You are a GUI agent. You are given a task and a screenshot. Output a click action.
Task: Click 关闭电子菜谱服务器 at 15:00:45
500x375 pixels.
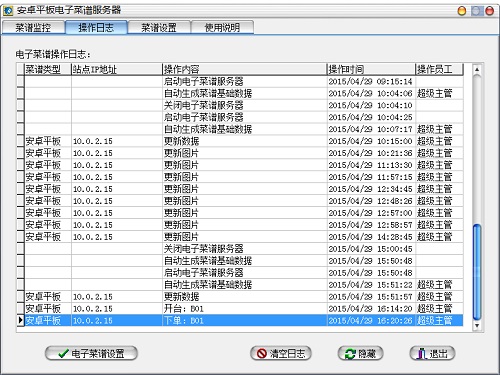pos(244,249)
